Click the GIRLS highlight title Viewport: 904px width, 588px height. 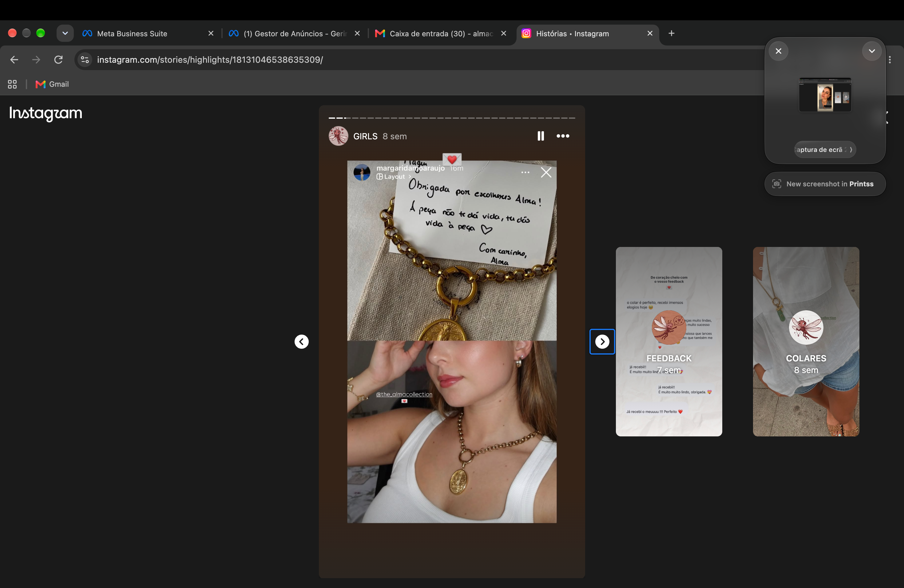point(365,136)
